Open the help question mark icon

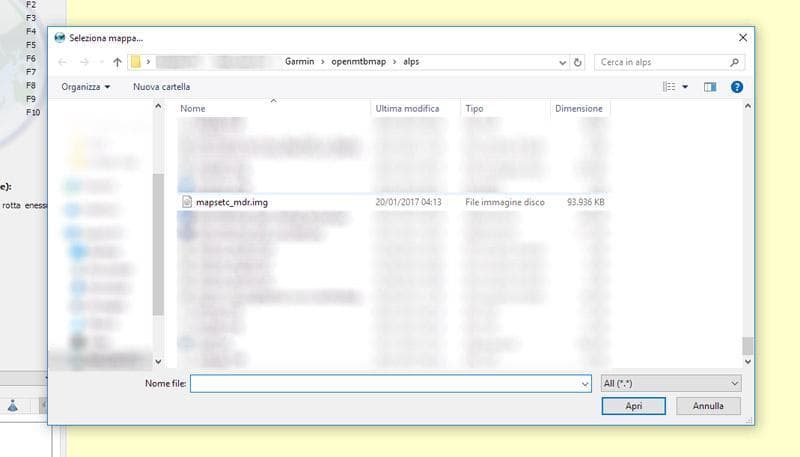pyautogui.click(x=737, y=87)
